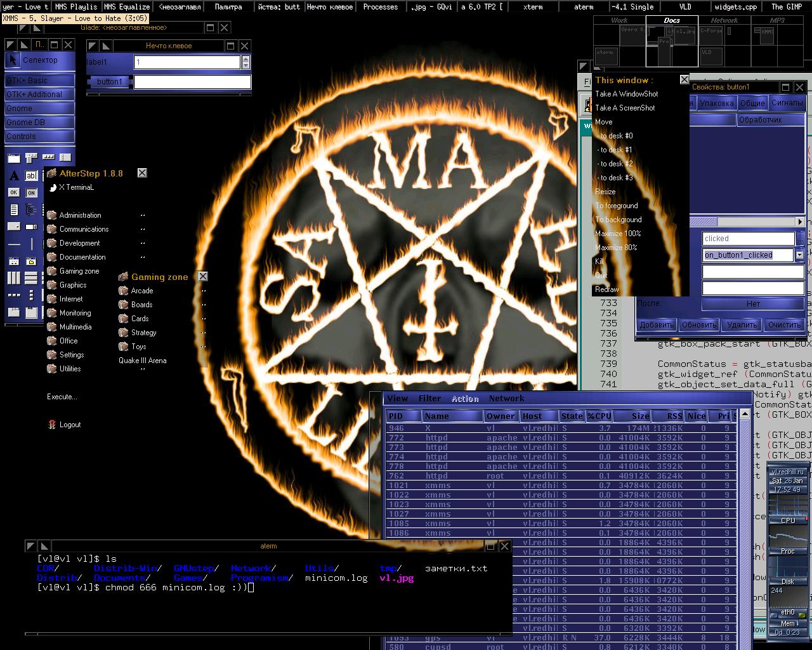Open the handler combo box dropdown arrow

799,255
